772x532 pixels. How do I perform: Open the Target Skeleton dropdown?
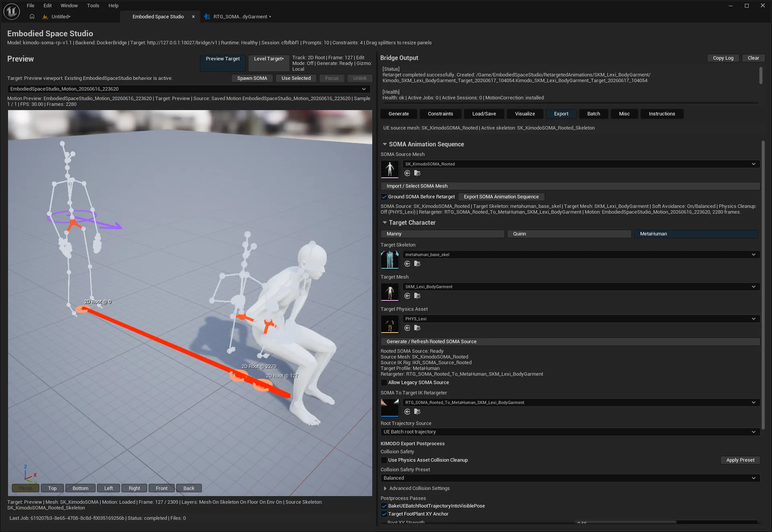[x=581, y=255]
